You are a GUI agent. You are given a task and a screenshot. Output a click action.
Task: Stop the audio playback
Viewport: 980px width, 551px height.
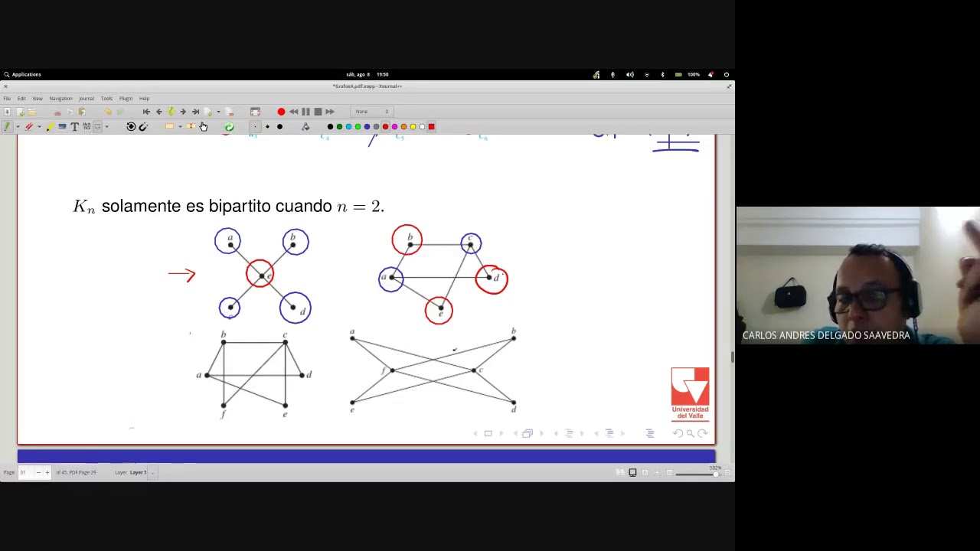pos(318,112)
